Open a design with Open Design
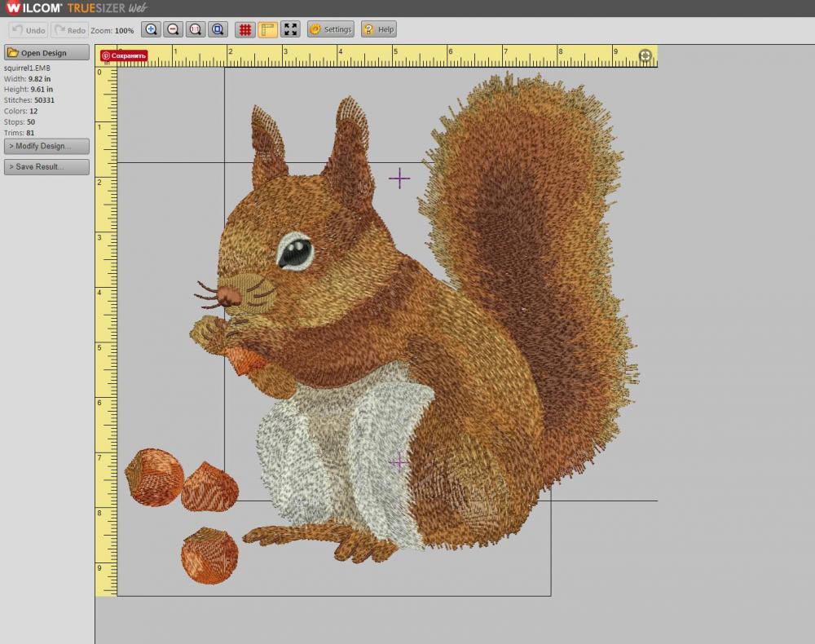This screenshot has height=644, width=815. (x=46, y=51)
